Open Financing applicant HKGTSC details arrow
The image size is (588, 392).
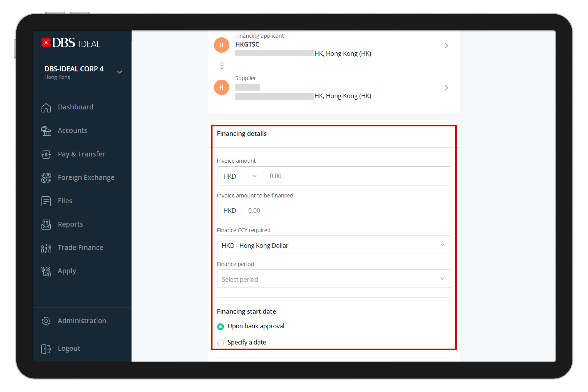tap(446, 46)
